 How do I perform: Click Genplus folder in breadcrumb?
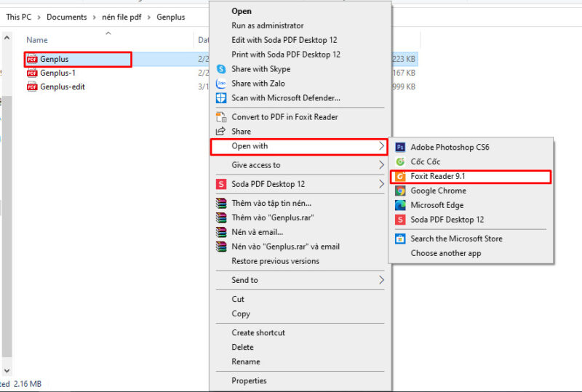pyautogui.click(x=171, y=17)
